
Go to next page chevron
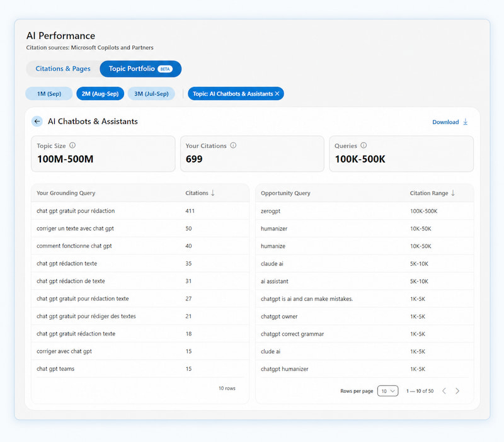click(457, 391)
